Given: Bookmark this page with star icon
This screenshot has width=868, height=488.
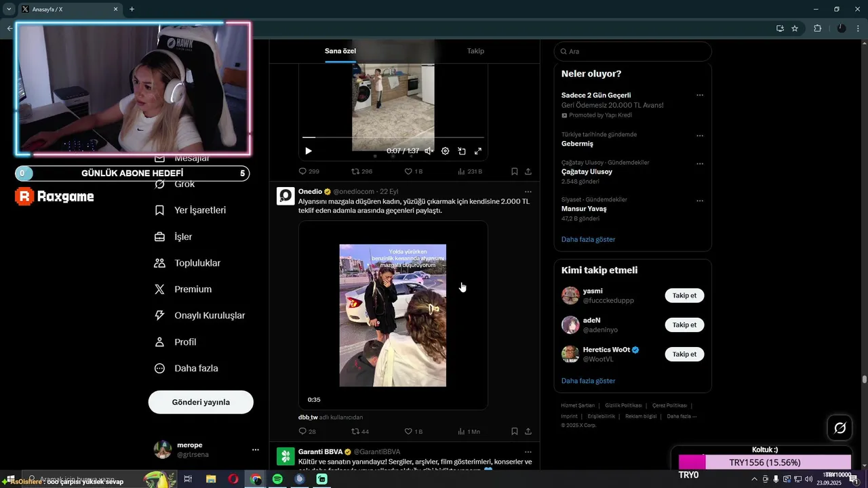Looking at the screenshot, I should 795,28.
